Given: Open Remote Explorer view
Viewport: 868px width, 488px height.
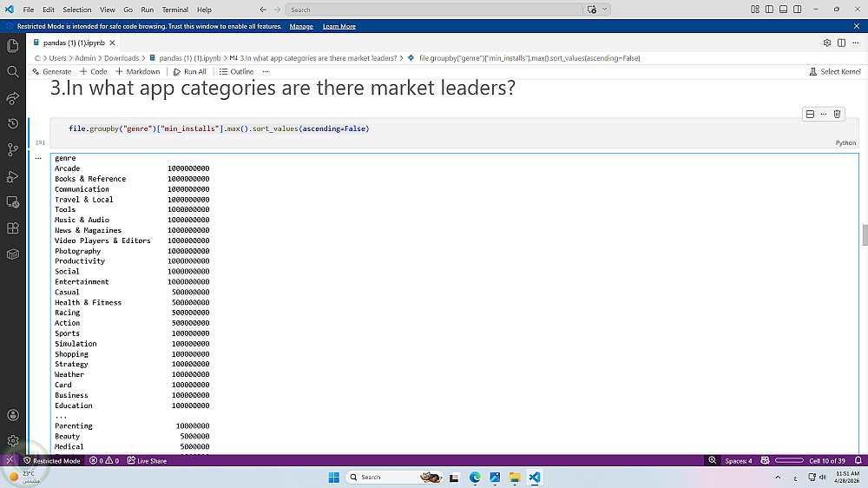Looking at the screenshot, I should [x=13, y=202].
